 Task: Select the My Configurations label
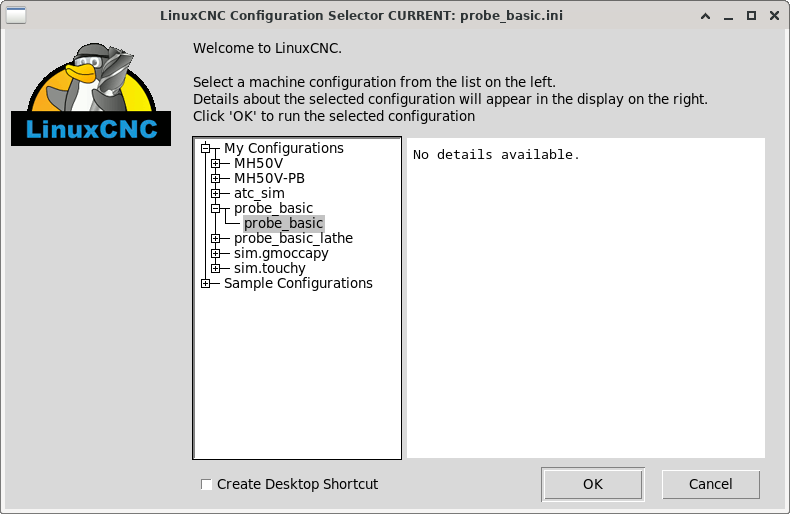[284, 148]
